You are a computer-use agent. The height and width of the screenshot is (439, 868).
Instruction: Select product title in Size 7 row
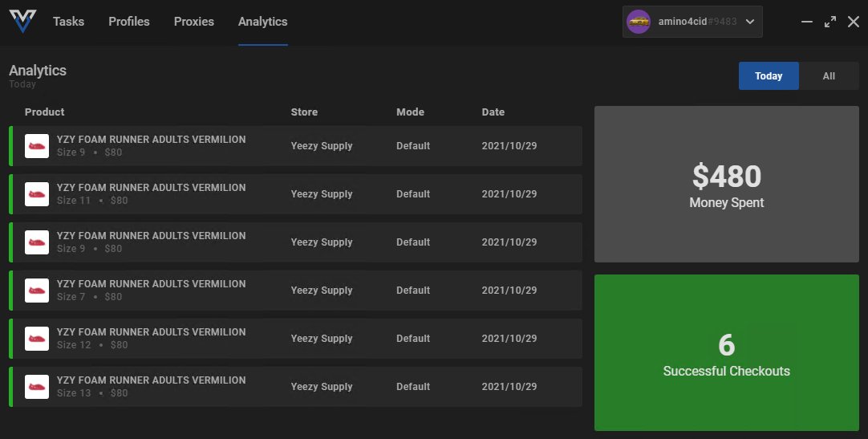(151, 284)
